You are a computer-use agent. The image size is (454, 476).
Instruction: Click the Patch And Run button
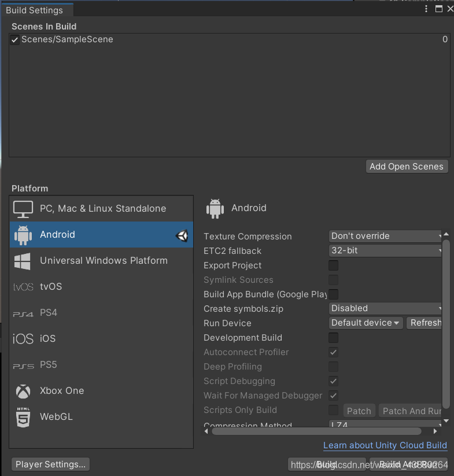click(410, 411)
